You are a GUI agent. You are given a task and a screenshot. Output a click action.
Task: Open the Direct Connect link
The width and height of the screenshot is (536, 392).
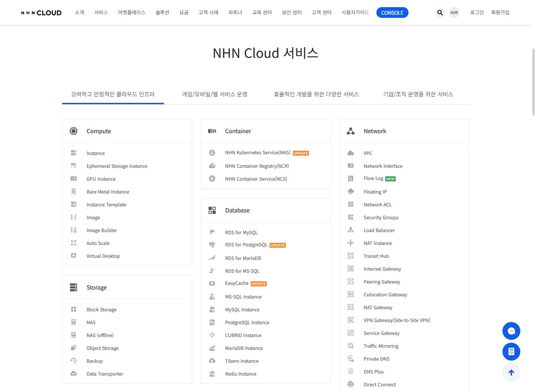point(380,385)
